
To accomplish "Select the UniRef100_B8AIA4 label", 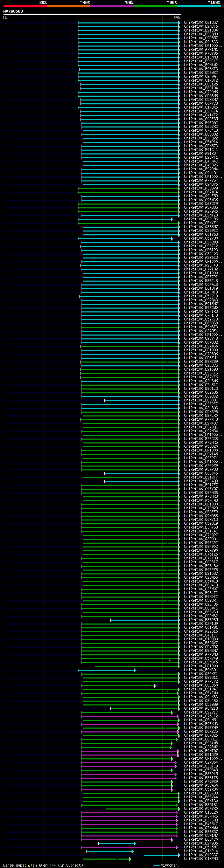I will click(201, 88).
